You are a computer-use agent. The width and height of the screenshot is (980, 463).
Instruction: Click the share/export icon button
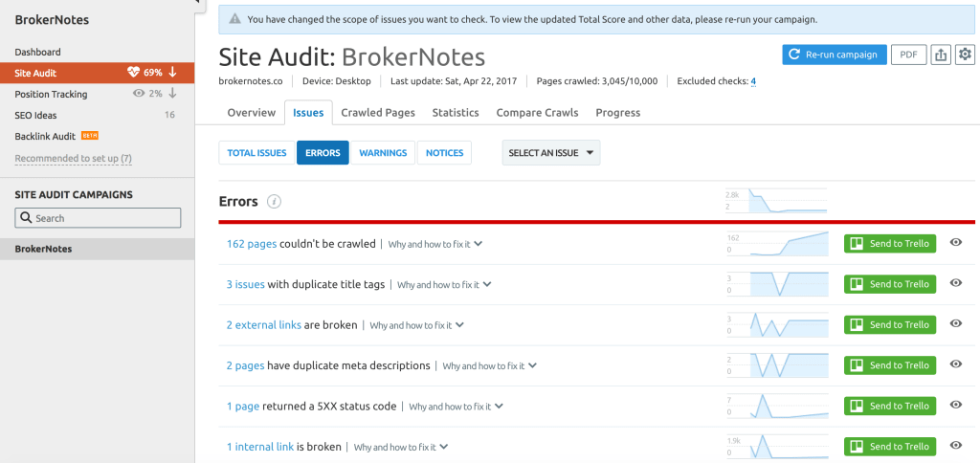point(941,55)
